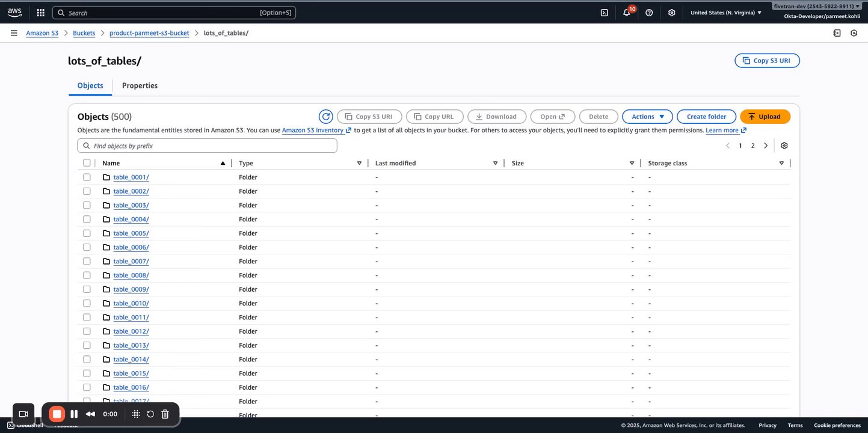Open the Amazon S3 inventory link
868x433 pixels.
pos(316,131)
